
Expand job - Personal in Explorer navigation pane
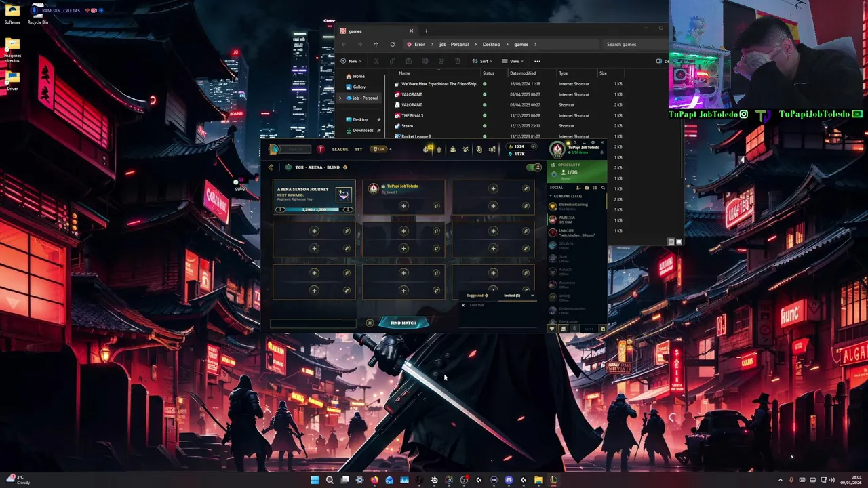pyautogui.click(x=341, y=98)
